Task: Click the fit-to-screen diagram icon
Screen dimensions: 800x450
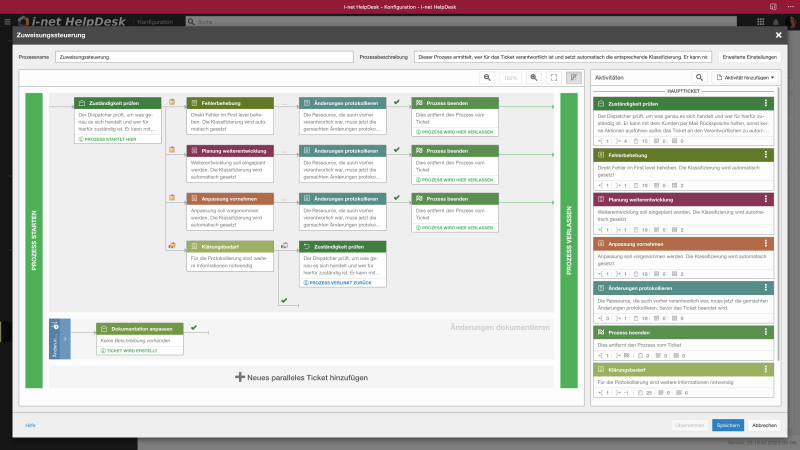Action: [553, 77]
